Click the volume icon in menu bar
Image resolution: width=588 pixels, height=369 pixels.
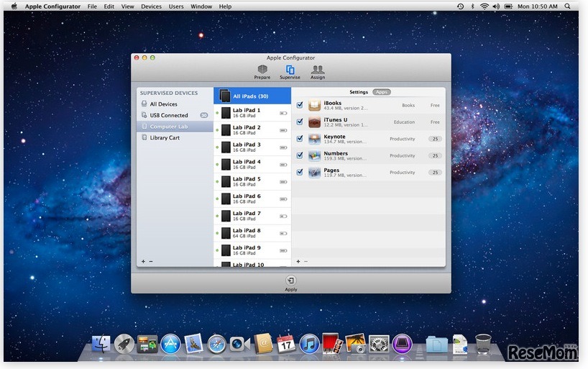pos(496,6)
